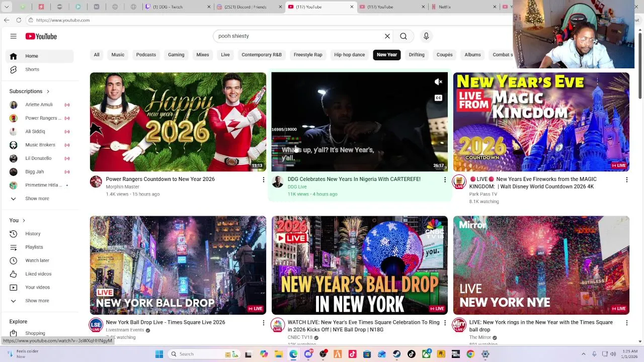Expand the Subscriptions section arrow
This screenshot has width=644, height=362.
point(48,92)
